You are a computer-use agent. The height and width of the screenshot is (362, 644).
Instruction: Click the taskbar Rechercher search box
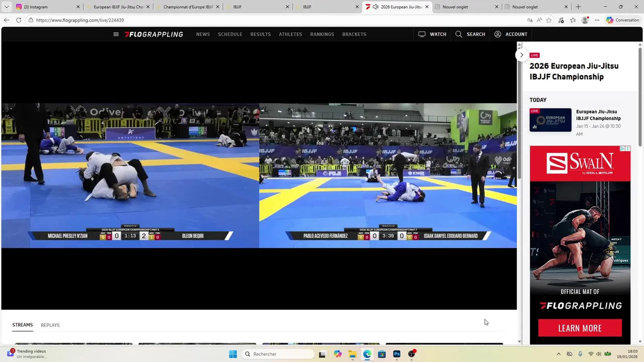pos(278,354)
